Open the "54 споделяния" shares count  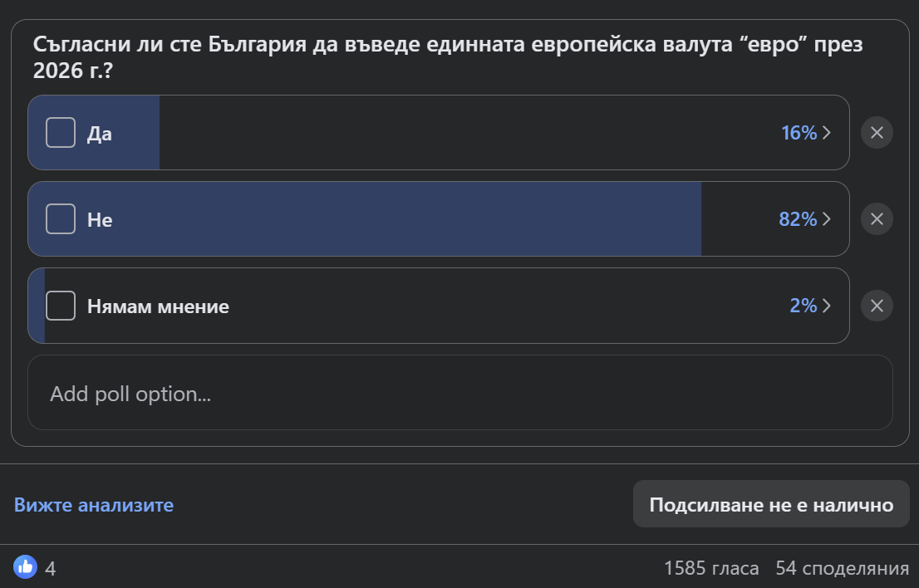(843, 568)
